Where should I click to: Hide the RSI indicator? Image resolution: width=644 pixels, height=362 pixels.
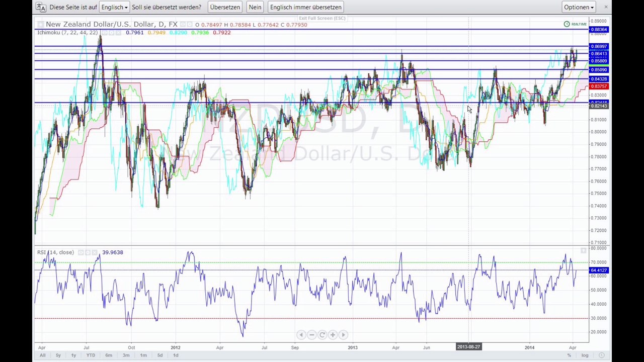click(80, 252)
